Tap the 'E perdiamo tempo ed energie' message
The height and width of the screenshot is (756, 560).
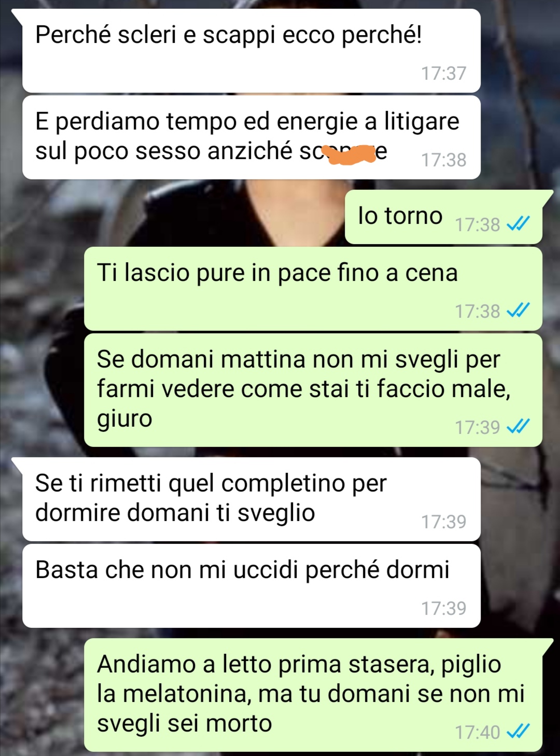[x=251, y=137]
